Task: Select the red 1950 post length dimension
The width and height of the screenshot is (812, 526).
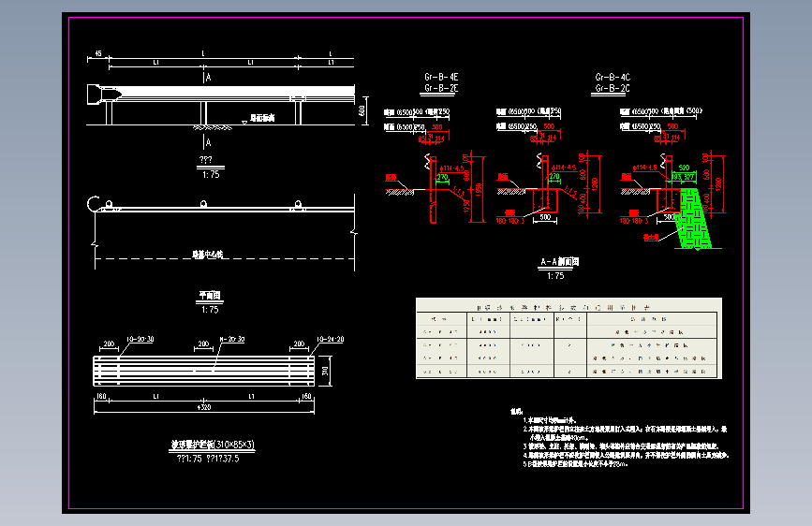Action: click(x=479, y=189)
